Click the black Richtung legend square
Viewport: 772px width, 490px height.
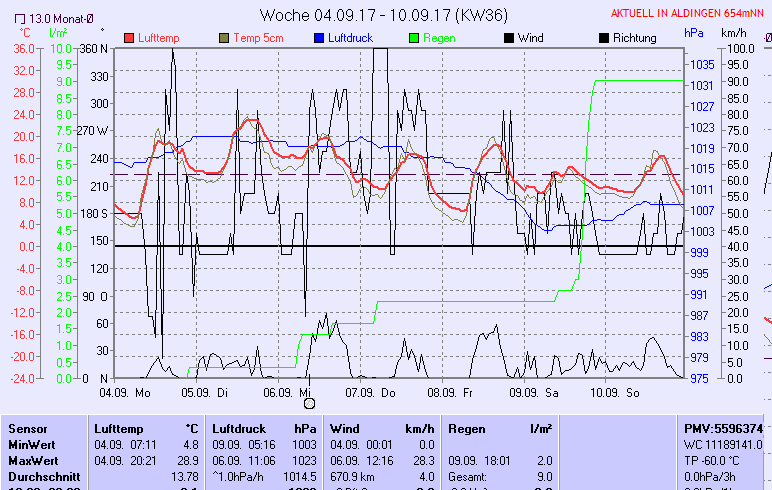[603, 38]
